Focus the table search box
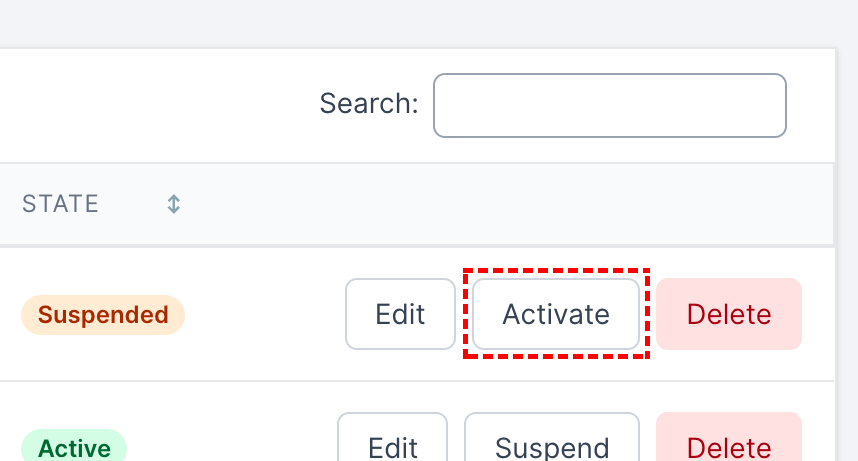The width and height of the screenshot is (858, 461). [x=609, y=105]
